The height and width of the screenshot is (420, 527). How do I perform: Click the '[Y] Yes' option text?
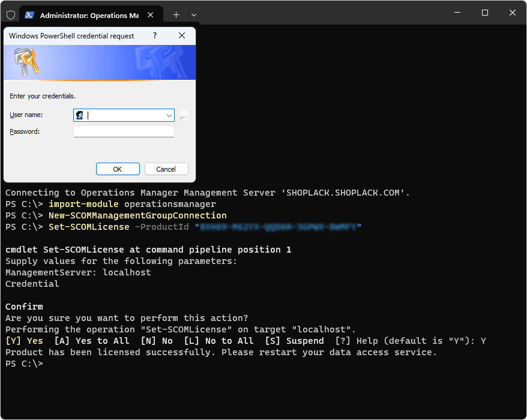tap(25, 341)
